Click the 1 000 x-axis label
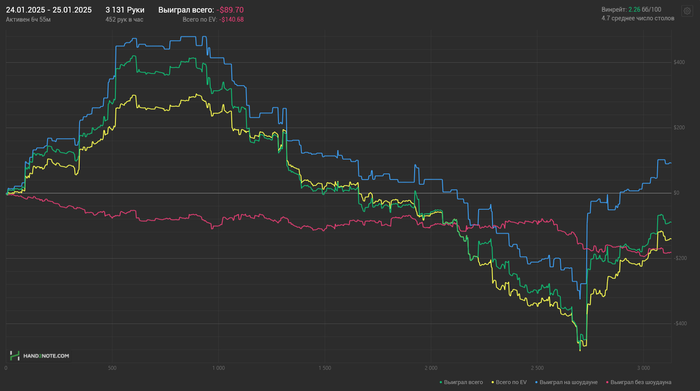This screenshot has width=700, height=391. pyautogui.click(x=218, y=368)
